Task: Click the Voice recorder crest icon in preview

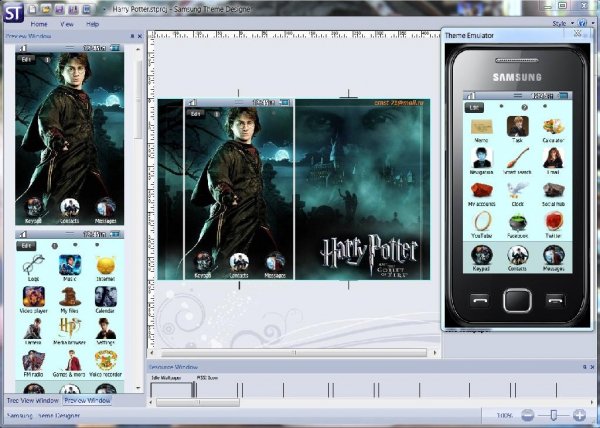Action: [x=106, y=360]
